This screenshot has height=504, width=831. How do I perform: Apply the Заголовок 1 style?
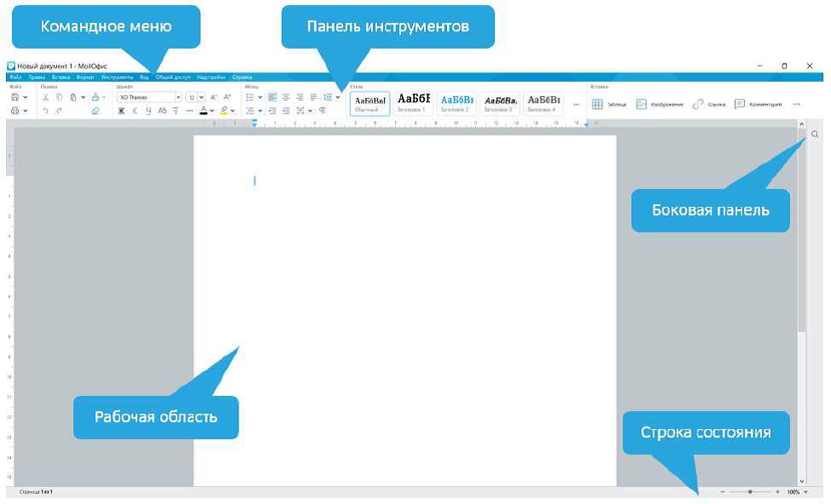coord(413,103)
